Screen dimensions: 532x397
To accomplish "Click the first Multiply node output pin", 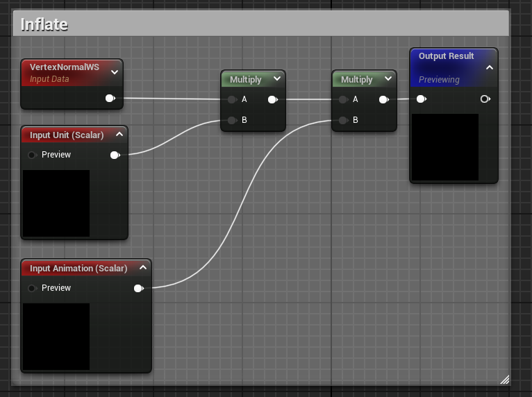I will [x=273, y=99].
